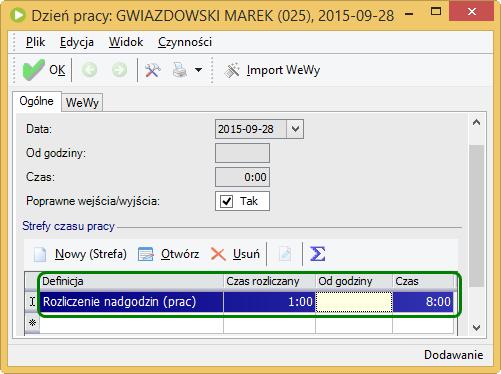
Task: Click the blue Sigma sum icon
Action: (317, 254)
